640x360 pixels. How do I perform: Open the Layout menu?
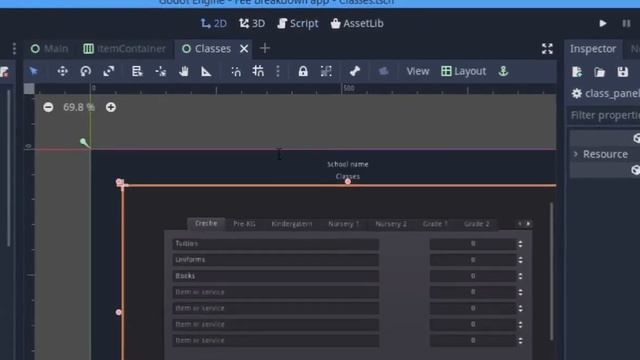pyautogui.click(x=464, y=71)
